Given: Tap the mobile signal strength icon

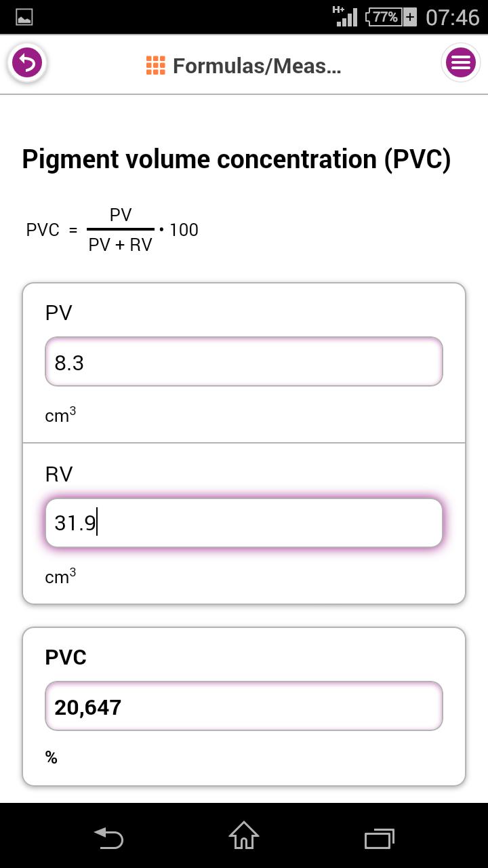Looking at the screenshot, I should tap(346, 17).
